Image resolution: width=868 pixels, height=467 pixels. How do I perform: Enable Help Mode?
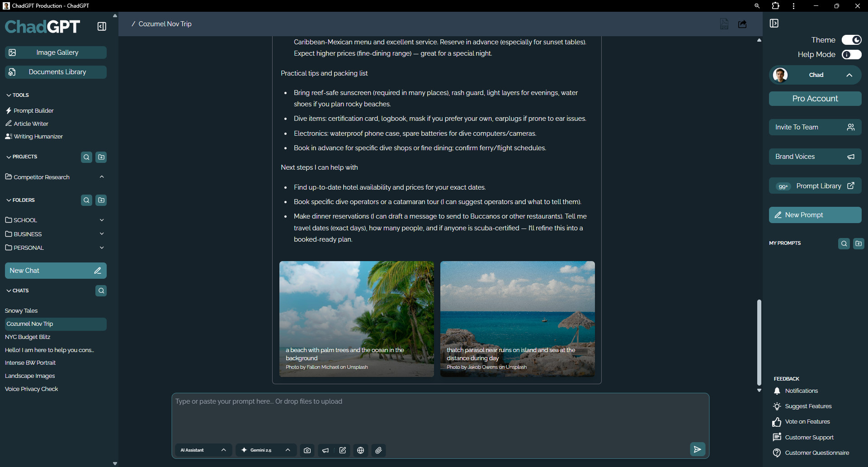[x=851, y=54]
